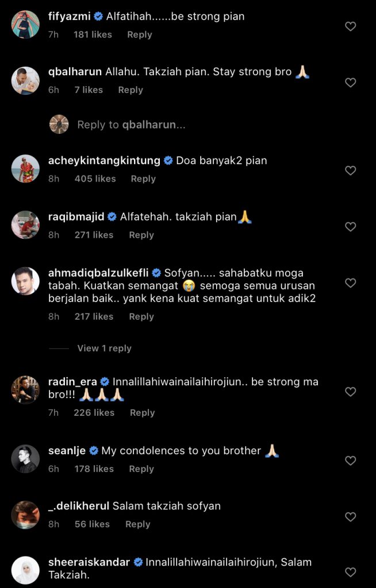Viewport: 376px width, 588px height.
Task: Reply to _.delikherul's comment
Action: point(137,524)
